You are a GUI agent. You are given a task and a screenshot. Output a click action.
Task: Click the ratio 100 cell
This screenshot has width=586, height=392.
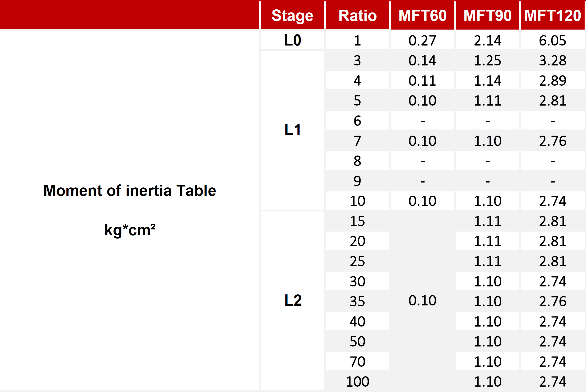coord(357,381)
